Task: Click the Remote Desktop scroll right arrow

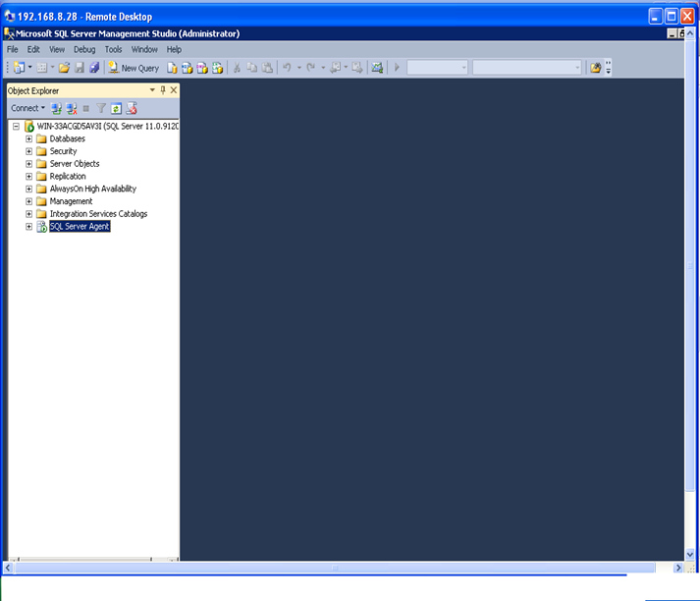Action: (x=678, y=568)
